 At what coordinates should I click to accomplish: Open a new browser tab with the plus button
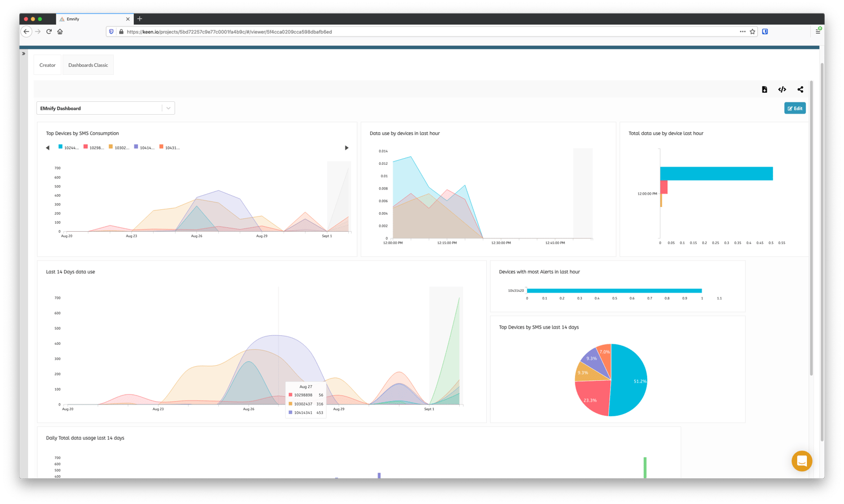point(139,19)
